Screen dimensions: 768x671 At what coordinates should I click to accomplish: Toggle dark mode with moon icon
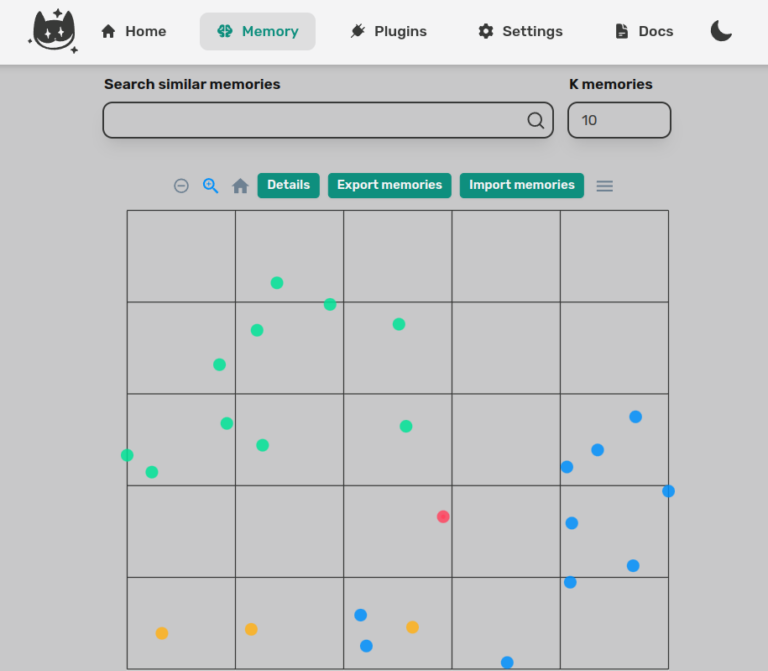721,31
